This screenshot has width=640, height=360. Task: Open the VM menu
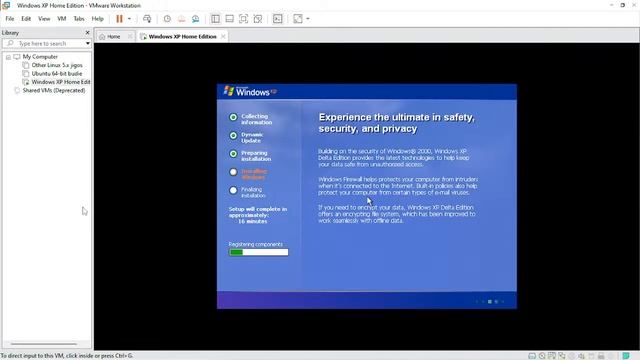coord(62,19)
